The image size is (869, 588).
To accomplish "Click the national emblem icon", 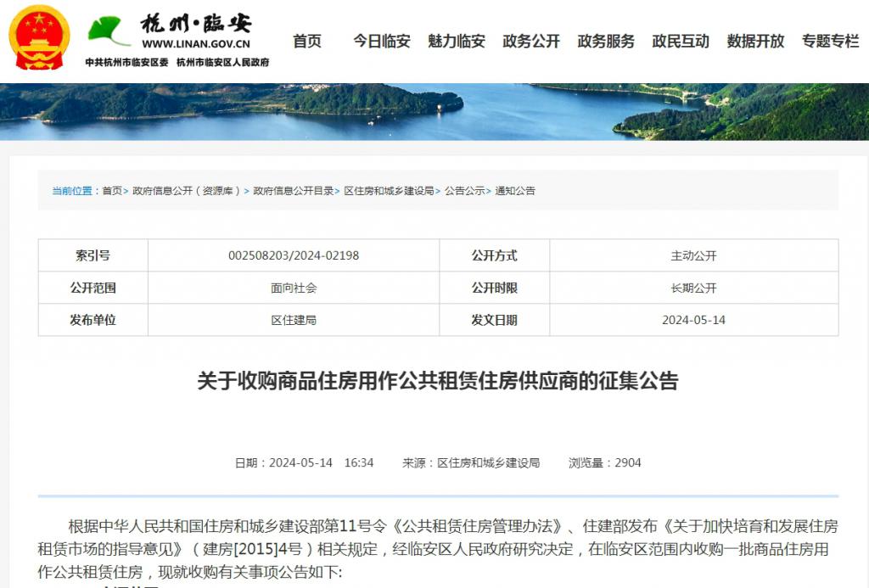I will [40, 37].
